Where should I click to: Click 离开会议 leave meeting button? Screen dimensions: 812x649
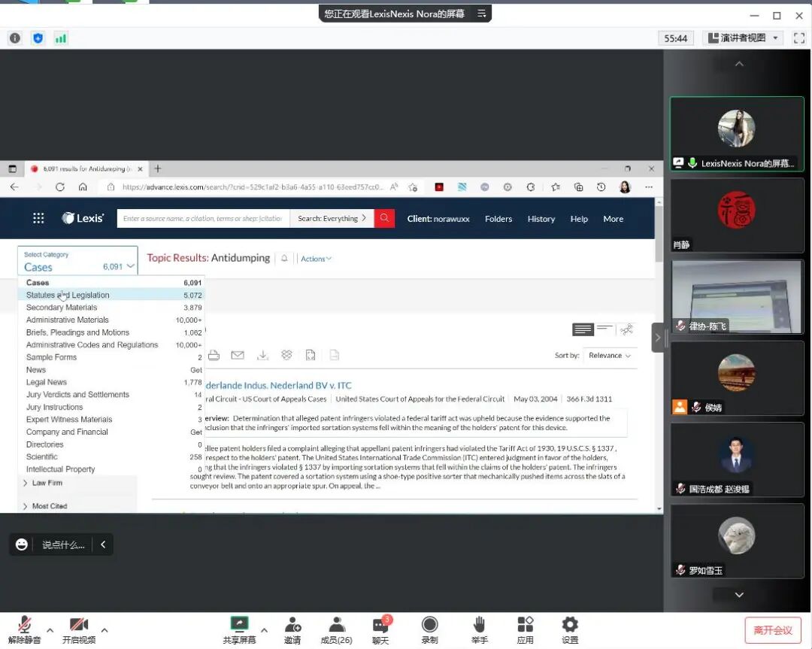point(773,630)
